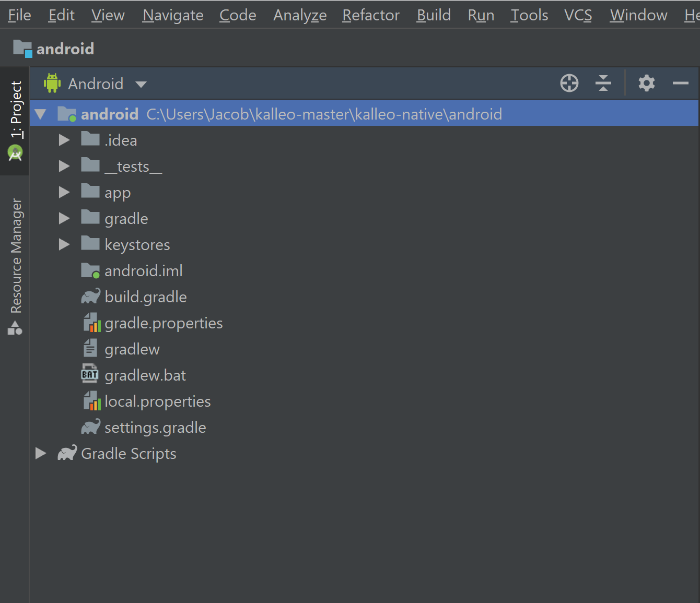Click the BAT file icon of gradlew.bat

point(90,374)
